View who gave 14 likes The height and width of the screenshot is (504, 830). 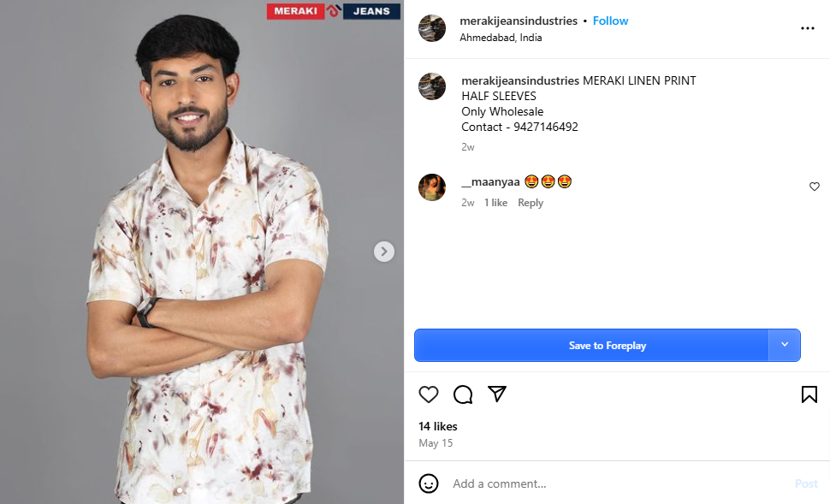[438, 426]
